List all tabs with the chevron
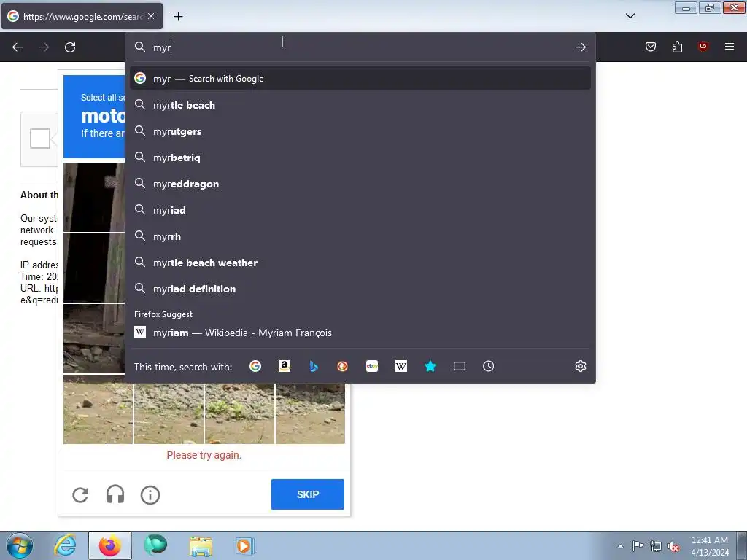 coord(630,16)
